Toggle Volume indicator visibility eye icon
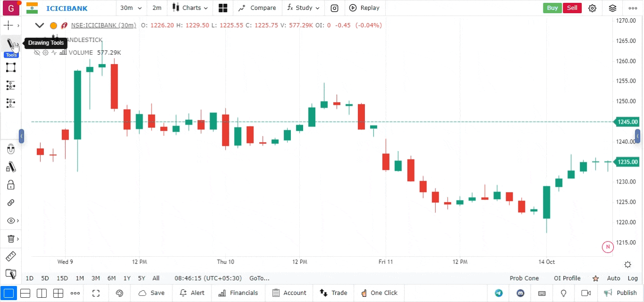644x302 pixels. tap(37, 53)
